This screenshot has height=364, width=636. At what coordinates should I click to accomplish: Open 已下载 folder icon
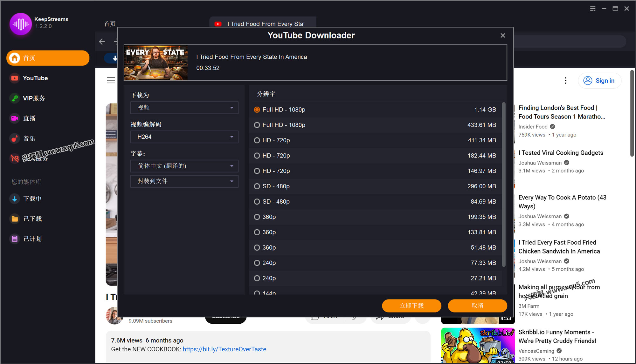click(x=14, y=219)
